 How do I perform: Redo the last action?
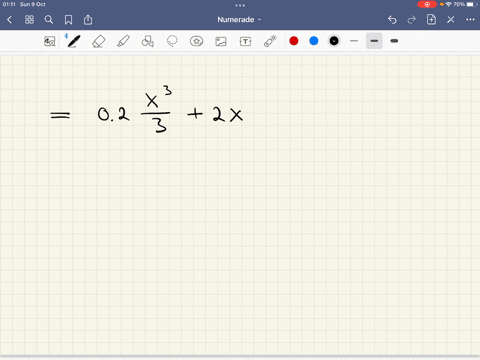[x=412, y=20]
